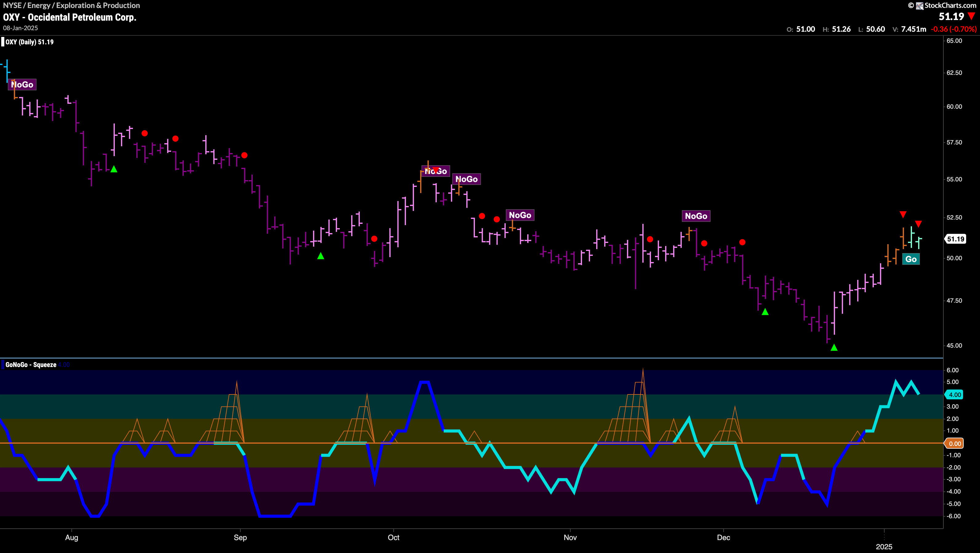Click the red down-triangle above latest bar
The image size is (980, 553).
pyautogui.click(x=918, y=224)
